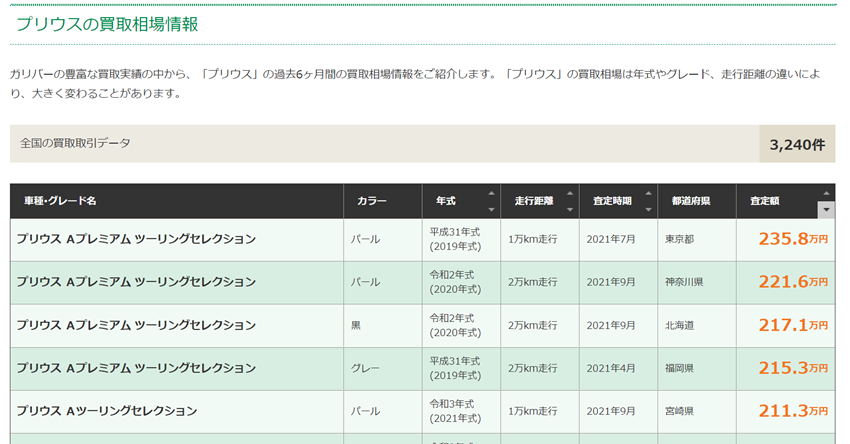Sort 査定時期 descending using down arrow
The image size is (850, 444).
tap(648, 209)
